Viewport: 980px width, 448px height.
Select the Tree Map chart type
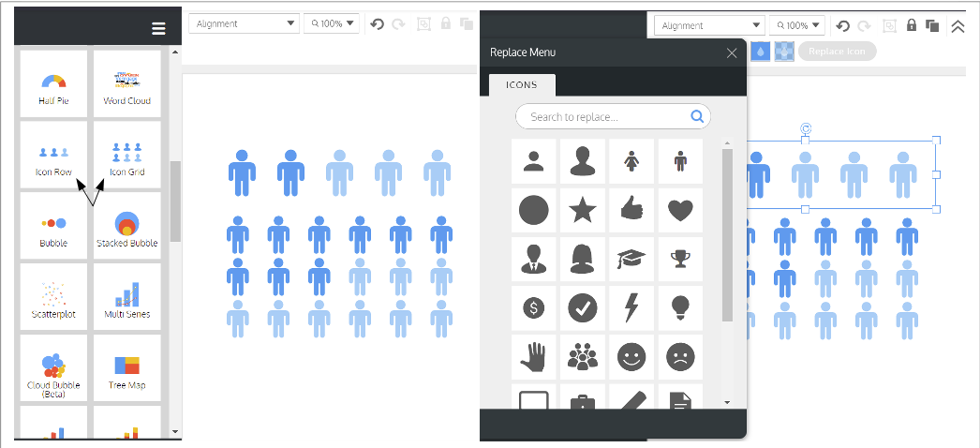[126, 368]
